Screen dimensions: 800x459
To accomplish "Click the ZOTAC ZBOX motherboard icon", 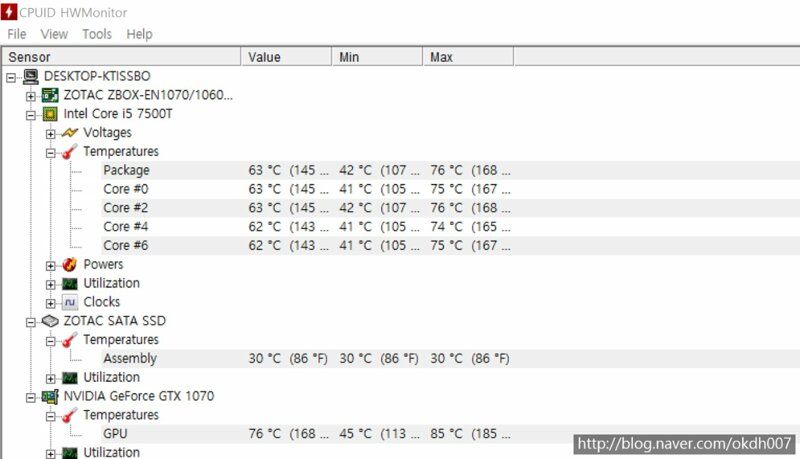I will coord(50,95).
